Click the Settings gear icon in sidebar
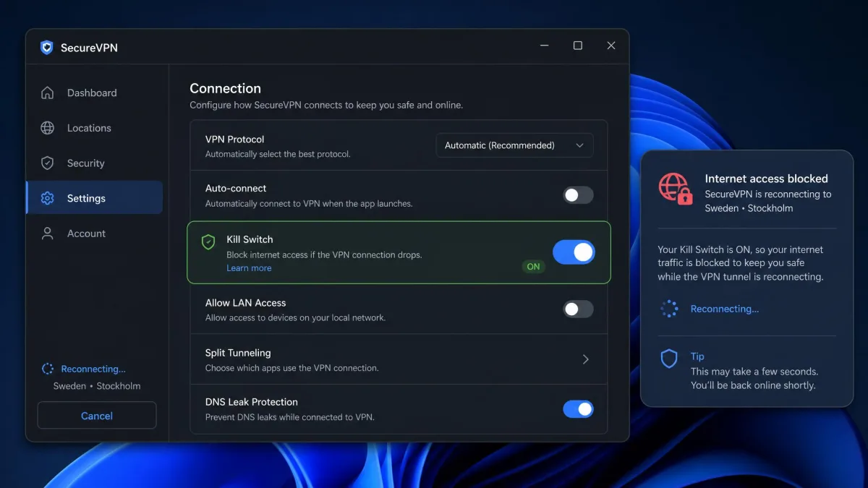This screenshot has height=488, width=868. (47, 198)
